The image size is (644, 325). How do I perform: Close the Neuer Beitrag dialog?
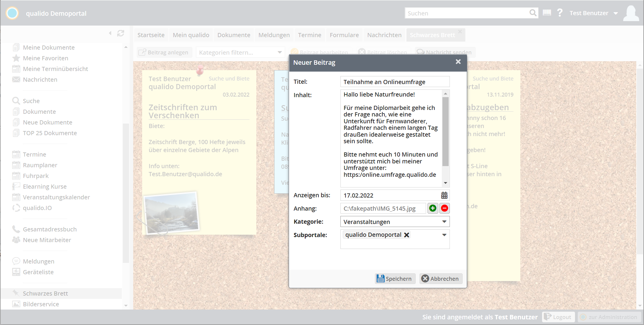(458, 62)
